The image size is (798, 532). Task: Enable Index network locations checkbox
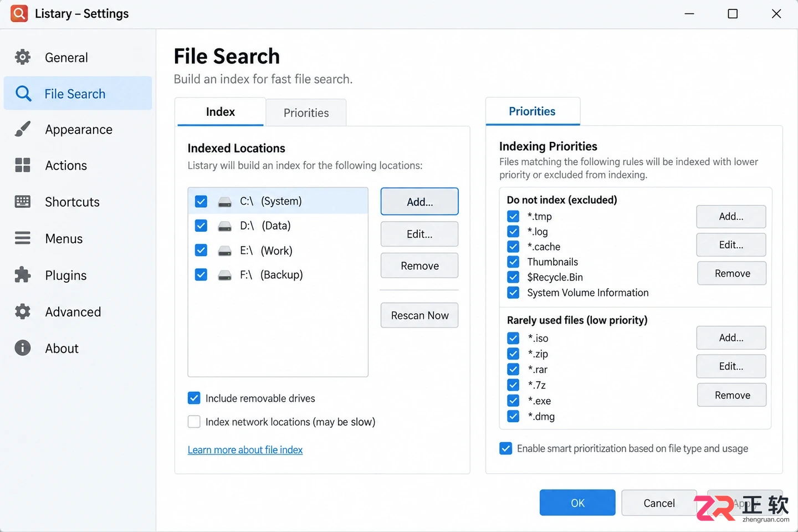click(194, 422)
